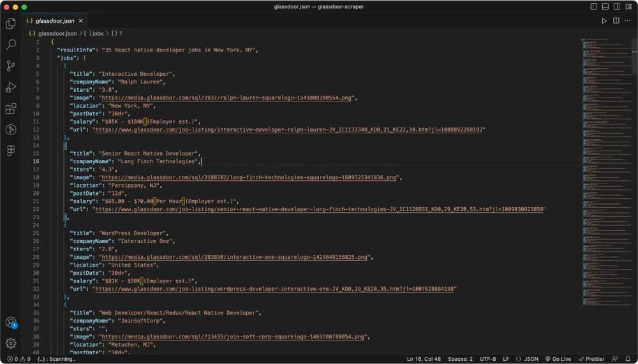Click the "resultInfo" key on line 2
This screenshot has height=364, width=638.
click(x=76, y=50)
